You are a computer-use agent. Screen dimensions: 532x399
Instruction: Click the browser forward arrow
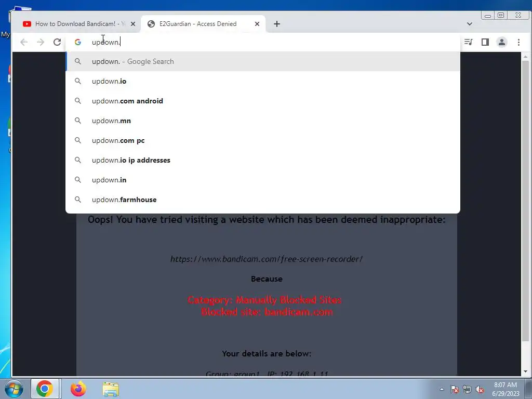coord(41,42)
